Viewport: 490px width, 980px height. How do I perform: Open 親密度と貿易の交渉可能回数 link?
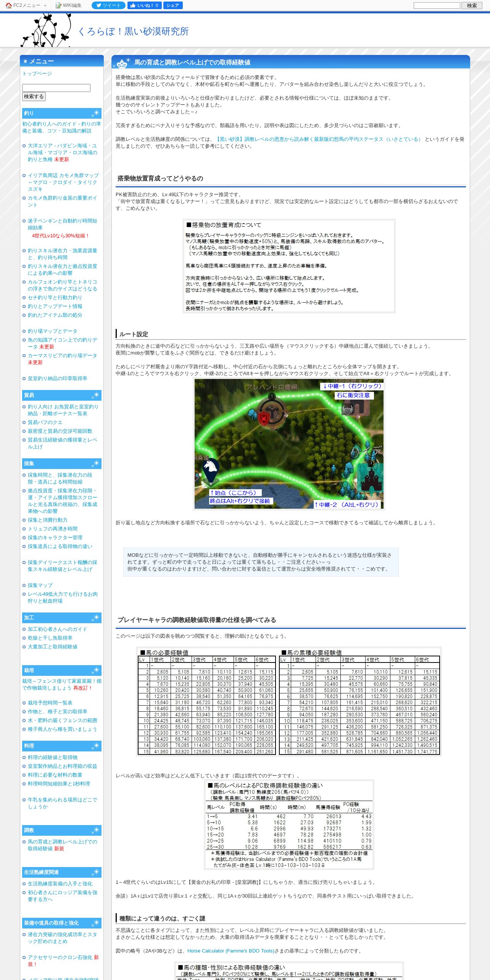tap(60, 431)
